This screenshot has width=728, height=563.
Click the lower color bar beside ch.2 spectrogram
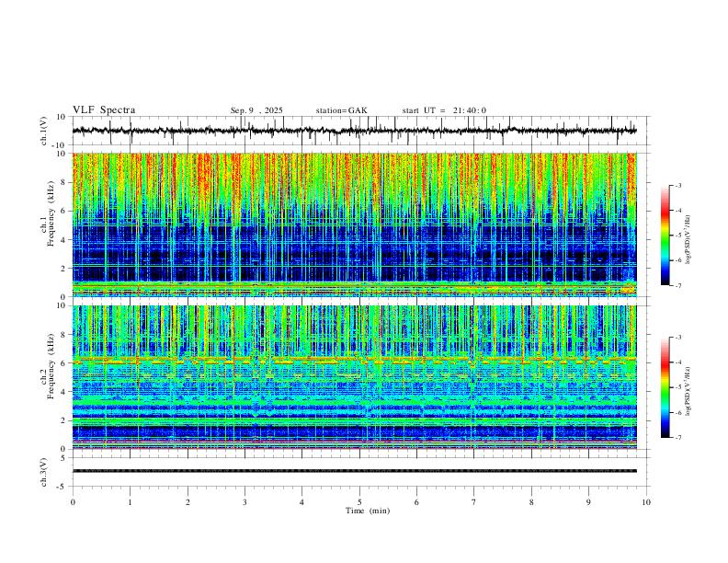665,387
